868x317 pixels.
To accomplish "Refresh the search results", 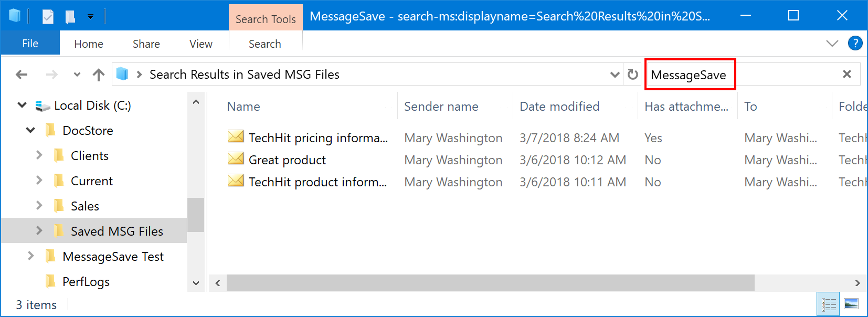I will (633, 75).
